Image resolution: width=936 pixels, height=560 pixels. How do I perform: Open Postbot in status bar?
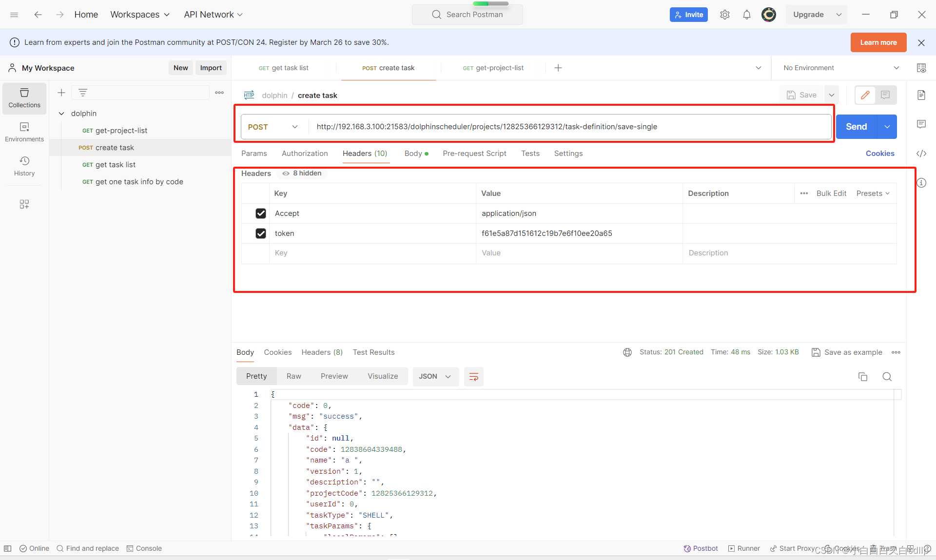(701, 548)
